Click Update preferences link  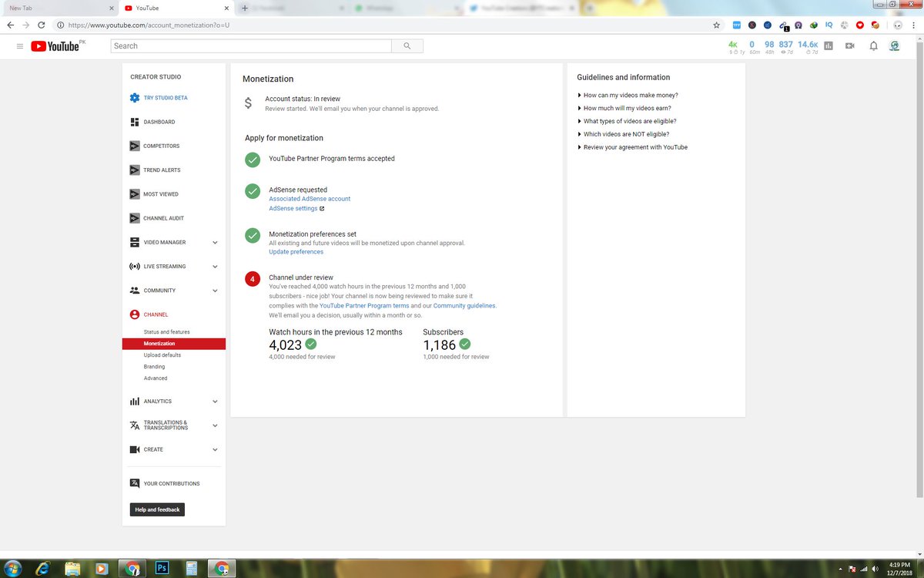tap(296, 252)
